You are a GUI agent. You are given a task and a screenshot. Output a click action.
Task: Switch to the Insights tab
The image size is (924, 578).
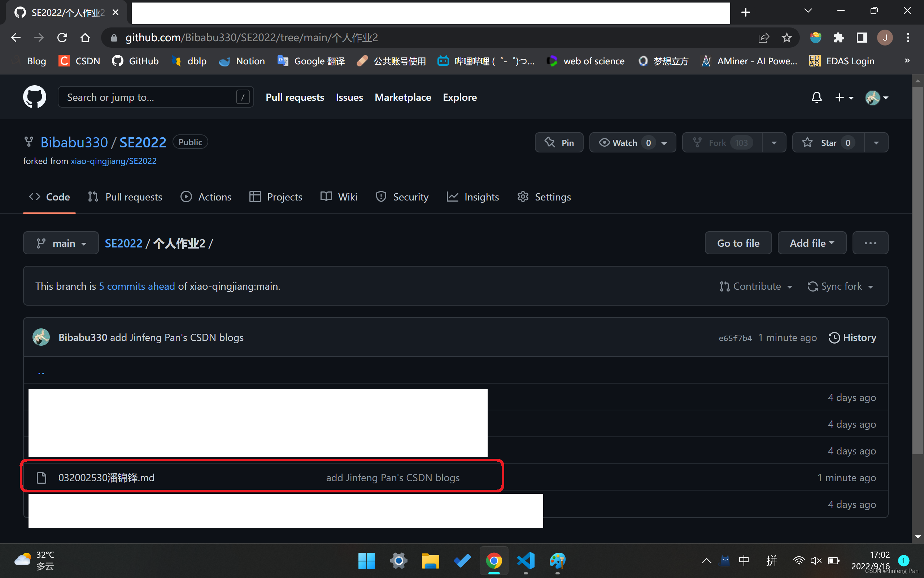click(473, 197)
